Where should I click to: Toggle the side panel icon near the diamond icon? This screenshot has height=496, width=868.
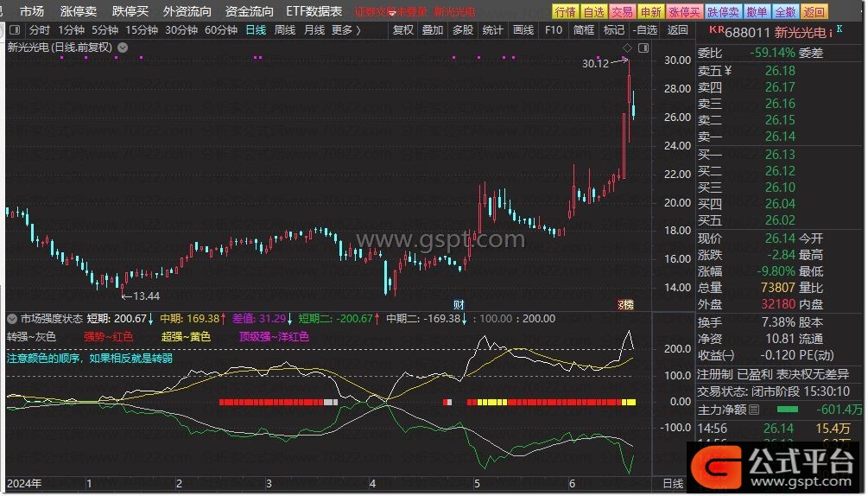(x=643, y=48)
